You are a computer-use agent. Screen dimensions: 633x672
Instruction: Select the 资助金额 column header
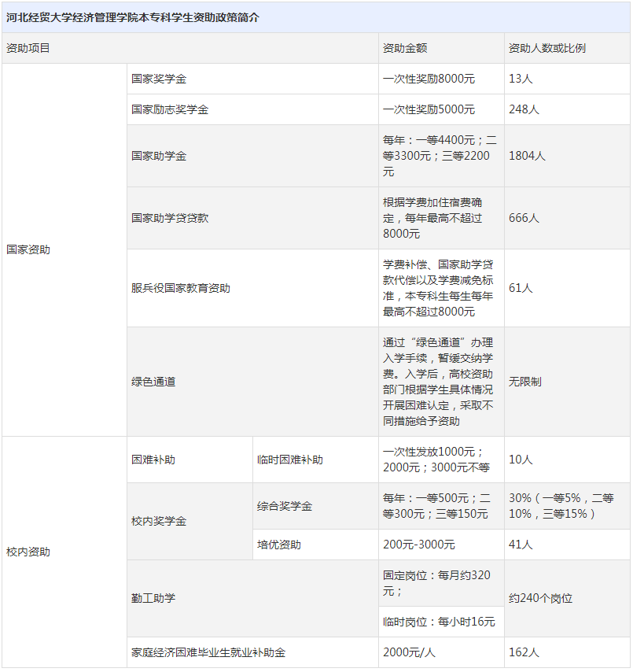pyautogui.click(x=442, y=48)
